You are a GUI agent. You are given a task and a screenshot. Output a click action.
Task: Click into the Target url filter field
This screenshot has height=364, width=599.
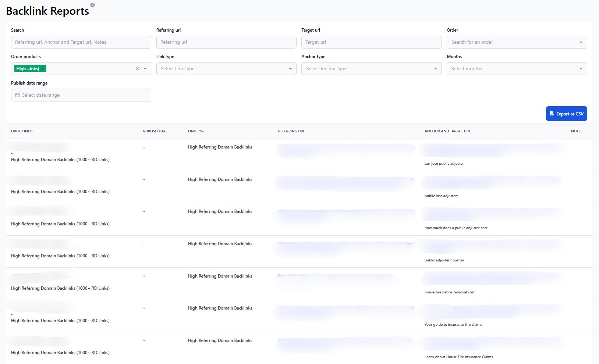point(371,42)
